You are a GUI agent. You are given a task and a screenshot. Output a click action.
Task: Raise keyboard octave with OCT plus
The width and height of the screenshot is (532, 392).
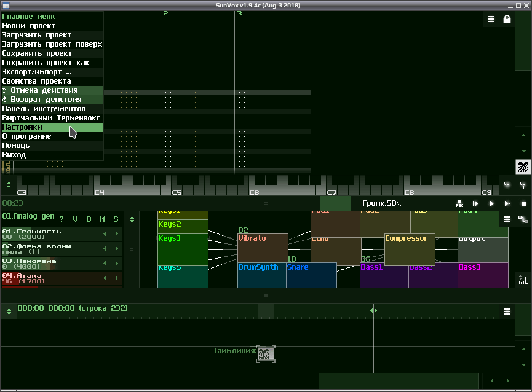click(523, 185)
